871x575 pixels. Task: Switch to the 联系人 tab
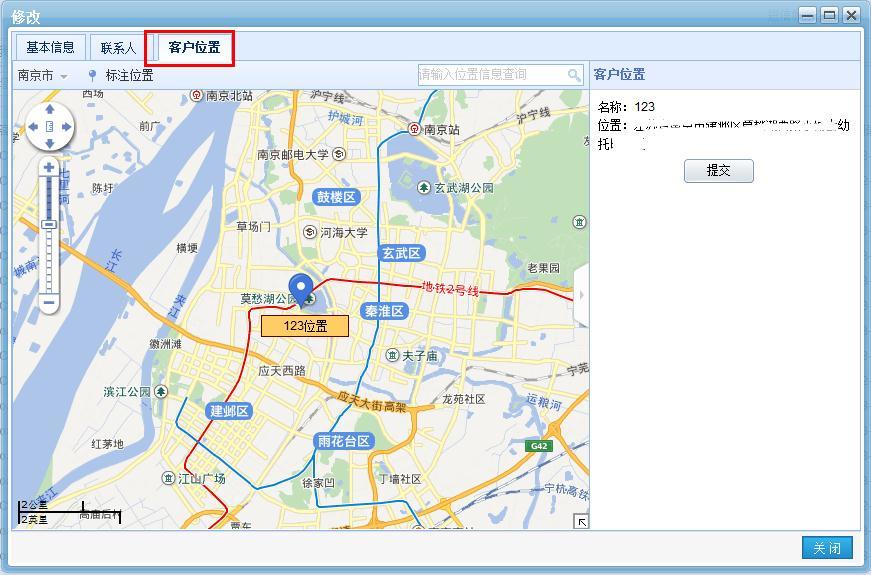tap(118, 48)
